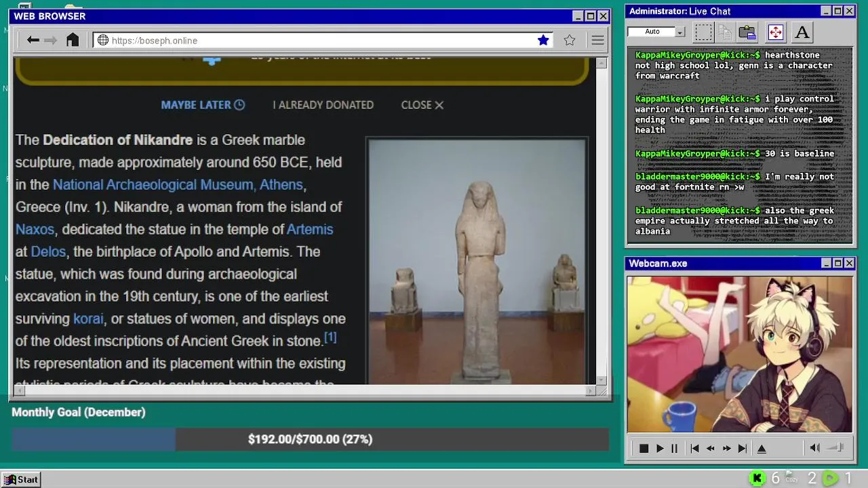Click the Monthly Goal progress bar
Viewport: 868px width, 488px height.
point(310,439)
